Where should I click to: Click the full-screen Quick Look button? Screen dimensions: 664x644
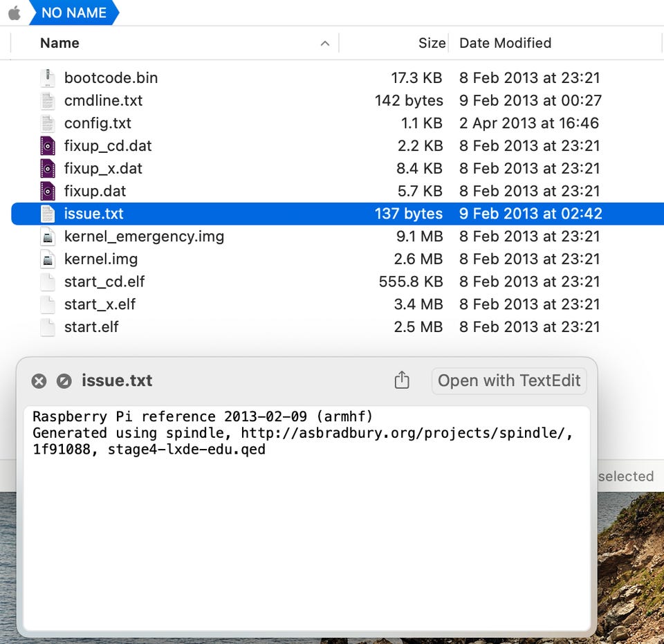(x=64, y=381)
